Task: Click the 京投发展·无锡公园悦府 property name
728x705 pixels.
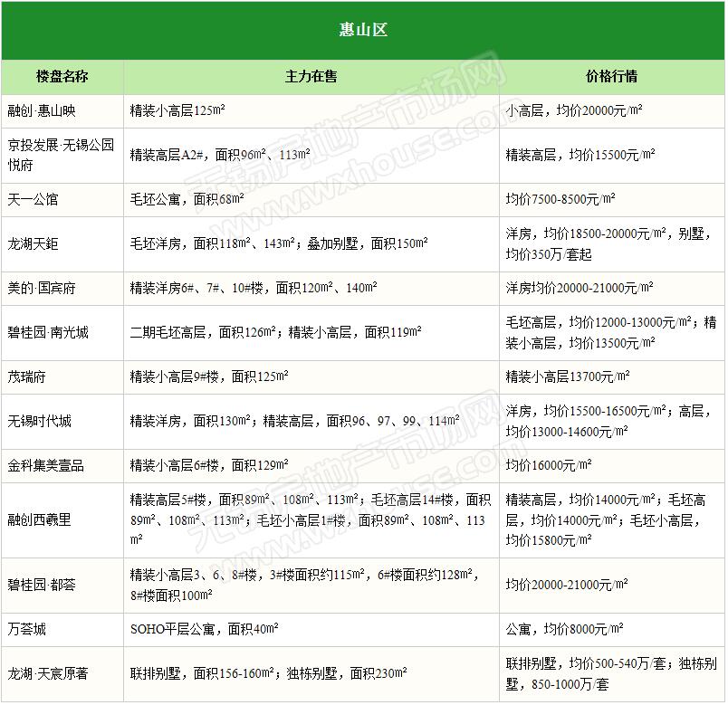Action: tap(61, 155)
